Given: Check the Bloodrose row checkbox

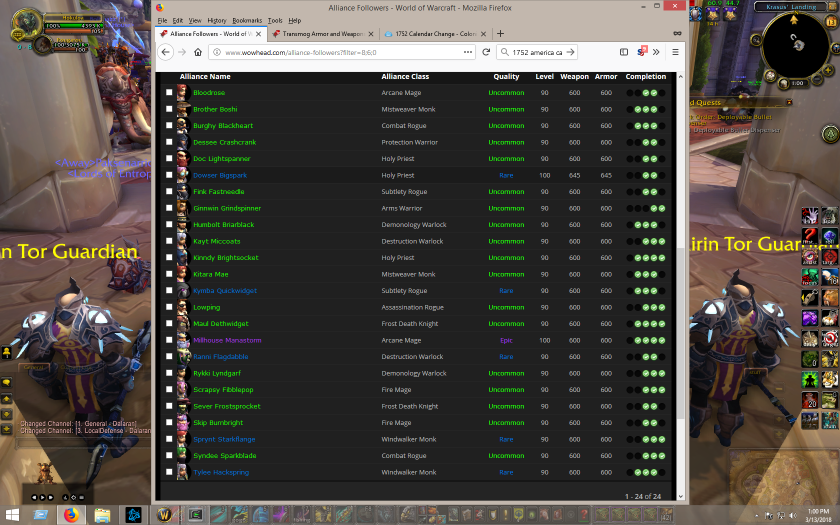Looking at the screenshot, I should 169,92.
